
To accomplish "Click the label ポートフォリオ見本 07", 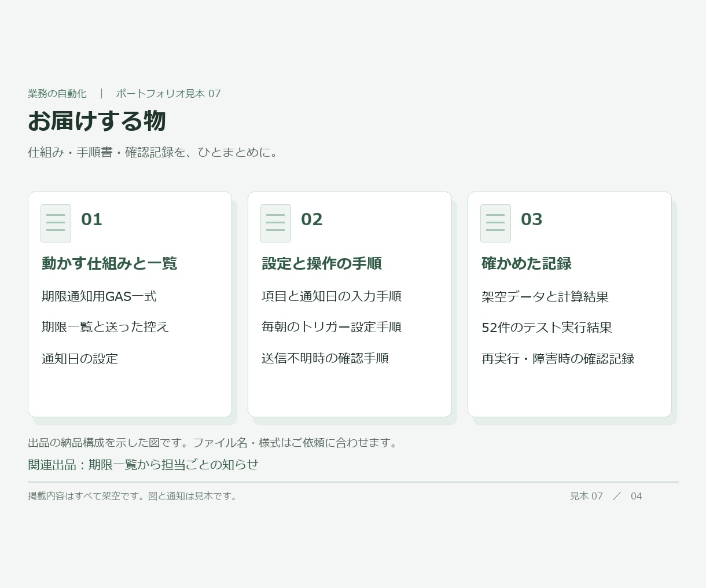I will click(x=168, y=94).
